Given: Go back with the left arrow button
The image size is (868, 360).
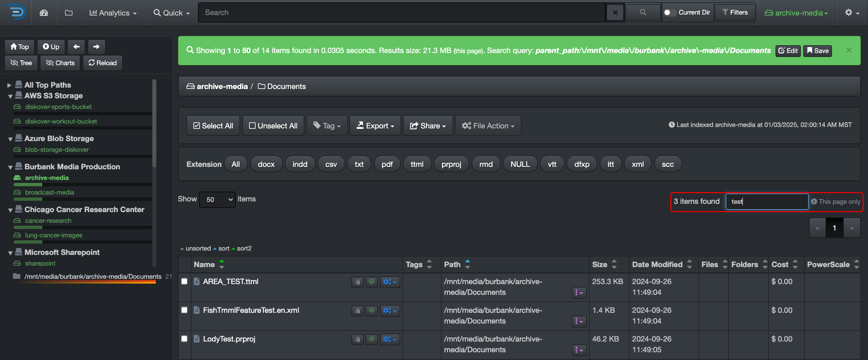Looking at the screenshot, I should point(76,47).
